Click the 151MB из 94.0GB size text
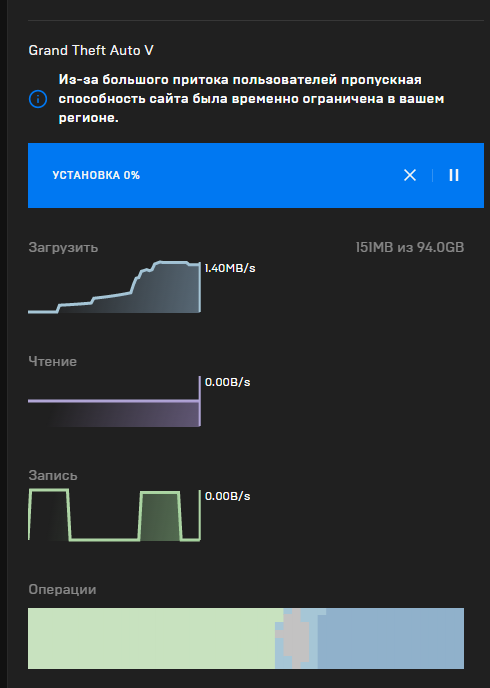 pos(410,247)
